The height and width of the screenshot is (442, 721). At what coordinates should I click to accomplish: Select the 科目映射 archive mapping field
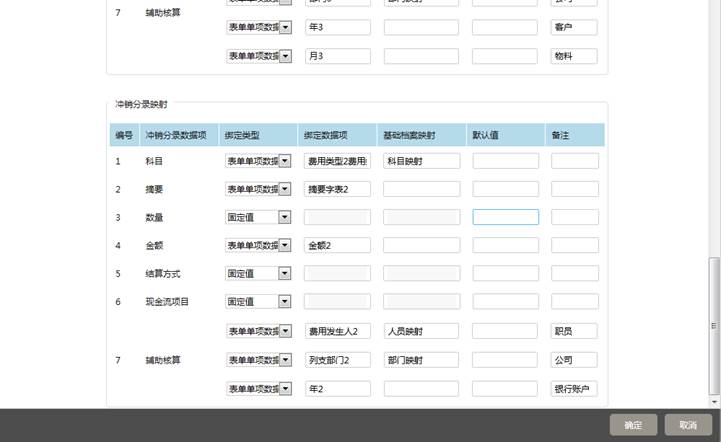click(x=421, y=161)
